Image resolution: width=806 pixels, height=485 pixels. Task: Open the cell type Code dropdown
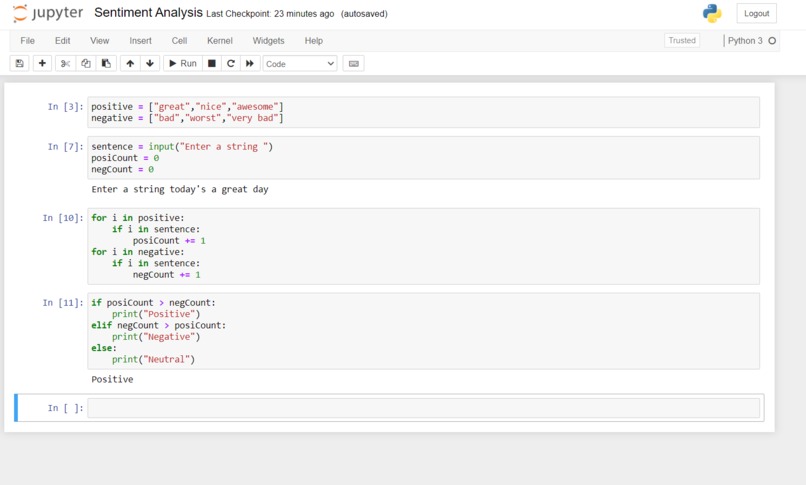(x=300, y=64)
